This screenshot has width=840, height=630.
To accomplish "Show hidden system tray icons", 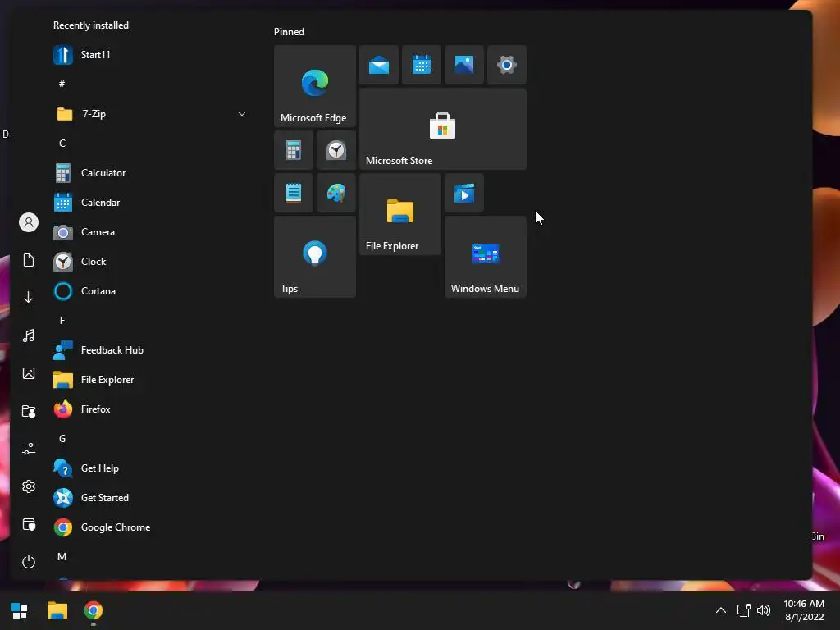I will click(x=721, y=610).
